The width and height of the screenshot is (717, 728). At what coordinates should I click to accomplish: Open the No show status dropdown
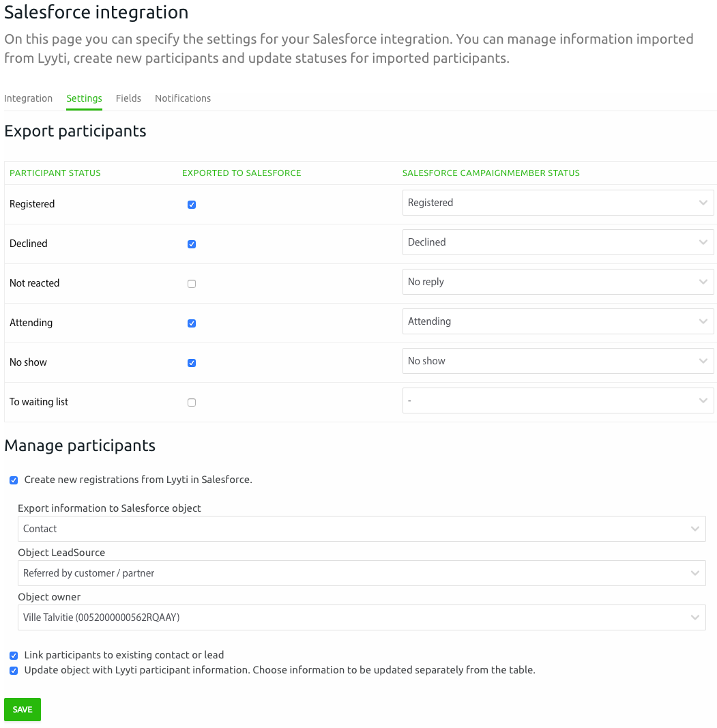tap(557, 361)
